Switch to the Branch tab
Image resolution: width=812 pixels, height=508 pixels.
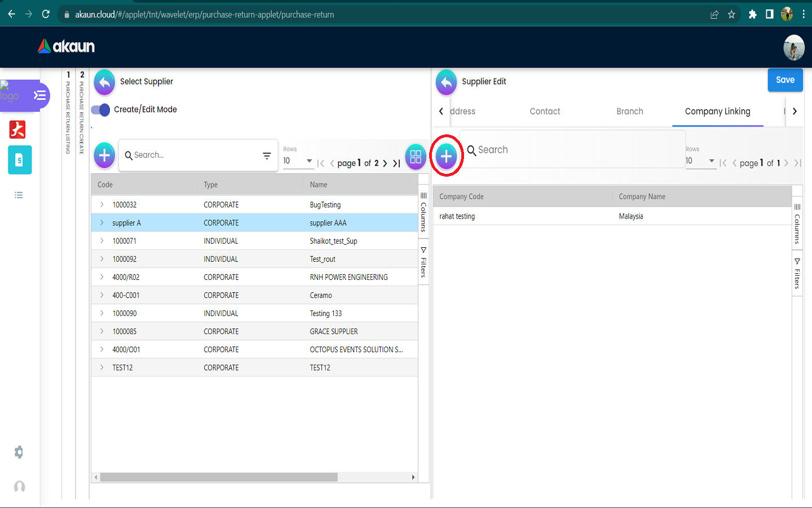pos(629,112)
